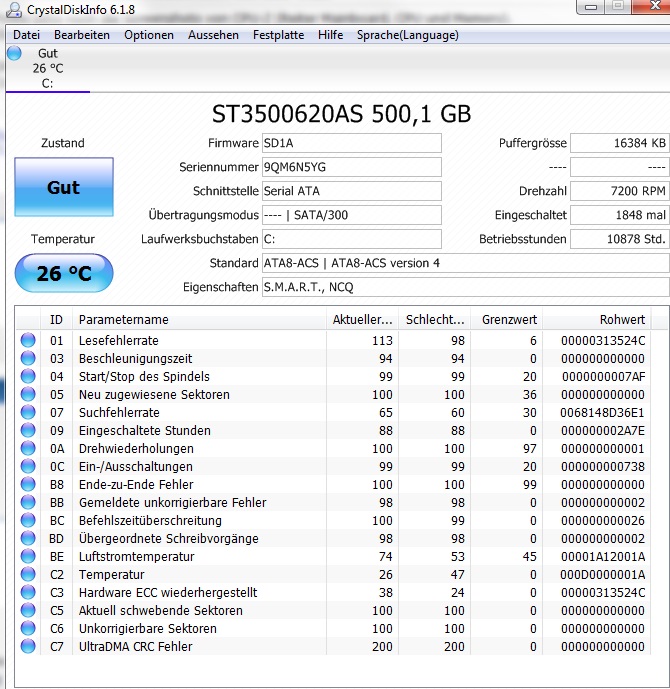The width and height of the screenshot is (670, 689).
Task: Click the blue Gut health status button
Action: (64, 187)
